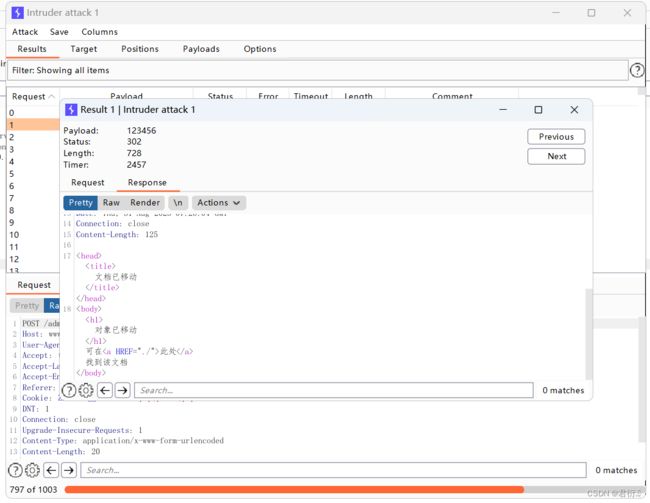
Task: Click Length value 728
Action: (x=134, y=153)
